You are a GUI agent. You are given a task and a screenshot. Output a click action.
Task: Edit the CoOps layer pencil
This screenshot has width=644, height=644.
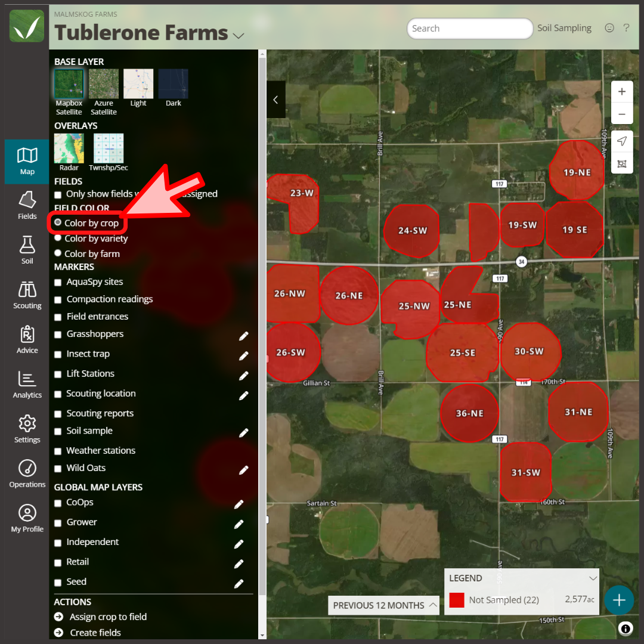pos(239,505)
